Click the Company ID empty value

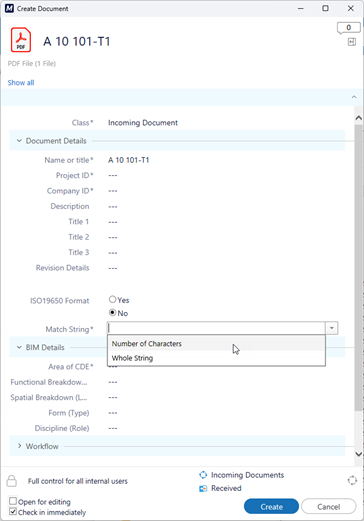click(113, 191)
